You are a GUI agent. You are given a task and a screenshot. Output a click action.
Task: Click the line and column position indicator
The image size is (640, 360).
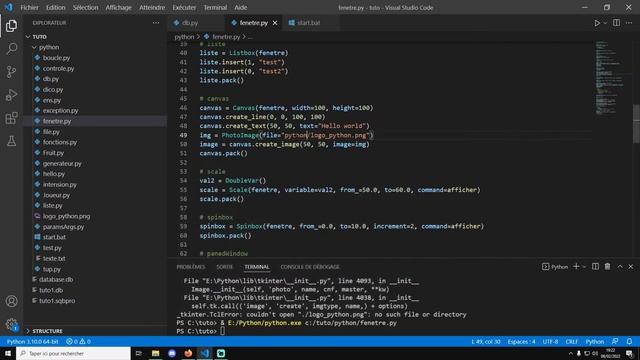coord(486,341)
